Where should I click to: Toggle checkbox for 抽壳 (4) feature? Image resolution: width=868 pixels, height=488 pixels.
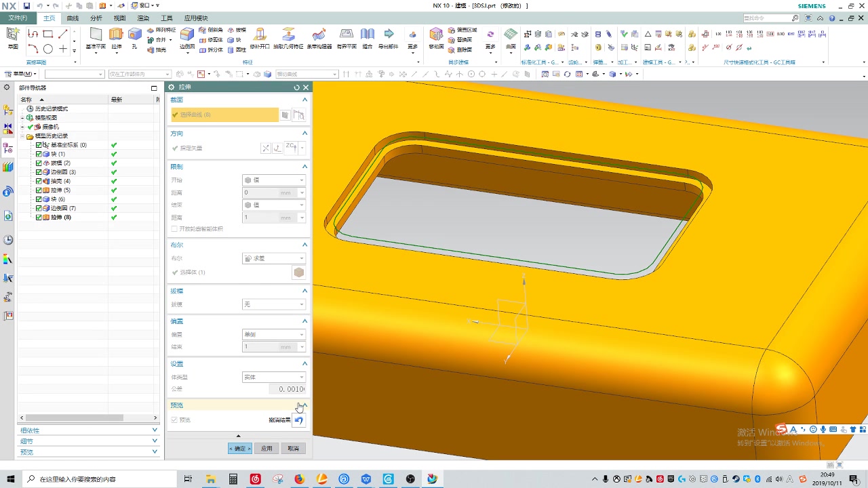point(39,181)
